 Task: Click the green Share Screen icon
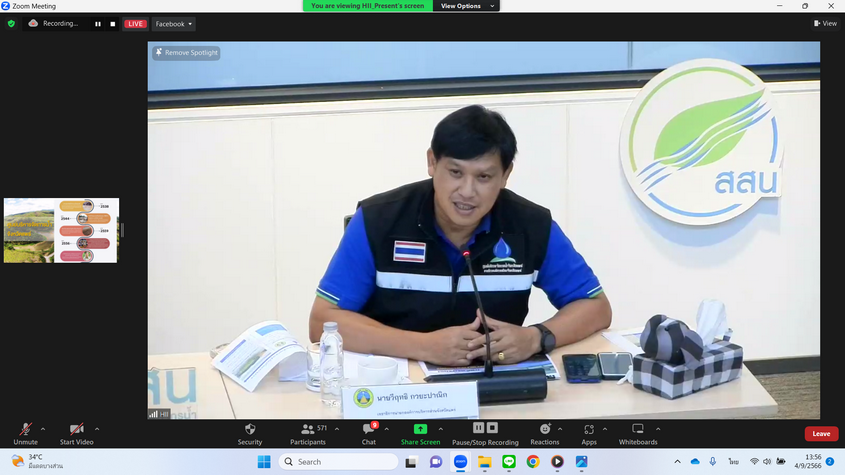click(421, 429)
